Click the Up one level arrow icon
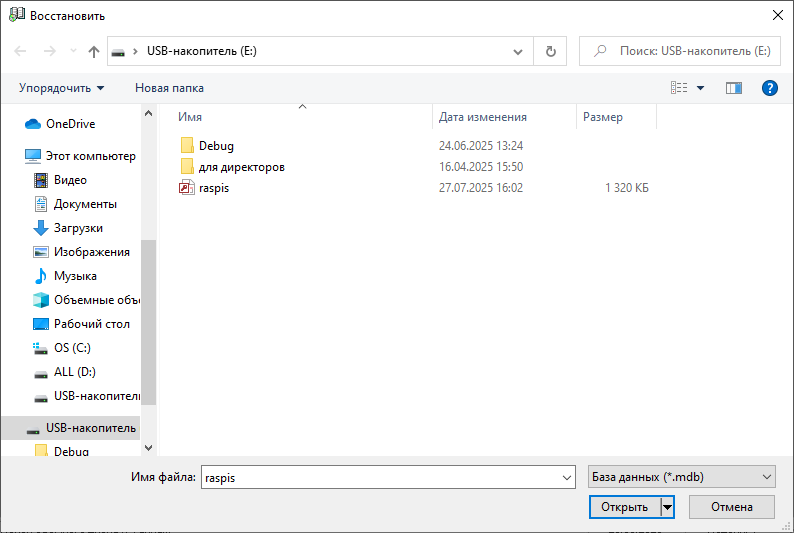794x533 pixels. tap(94, 51)
